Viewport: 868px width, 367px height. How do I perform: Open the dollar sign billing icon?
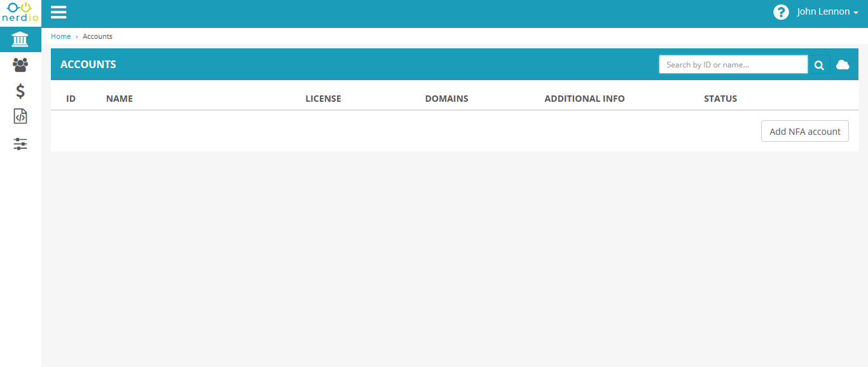pyautogui.click(x=20, y=91)
